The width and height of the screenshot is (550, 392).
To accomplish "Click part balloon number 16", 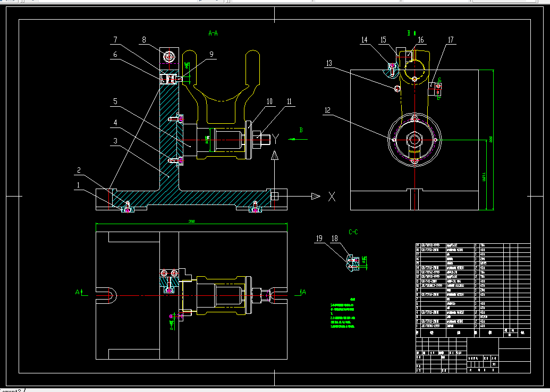I will point(420,40).
